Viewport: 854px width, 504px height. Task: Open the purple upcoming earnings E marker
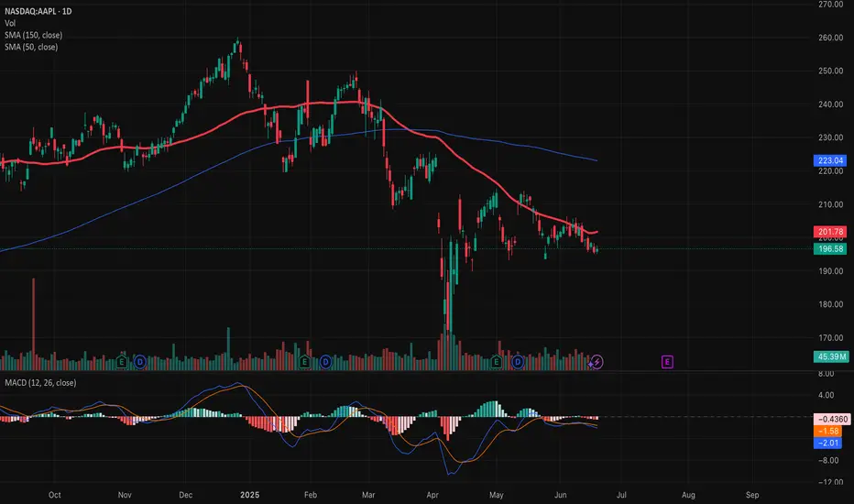(667, 362)
